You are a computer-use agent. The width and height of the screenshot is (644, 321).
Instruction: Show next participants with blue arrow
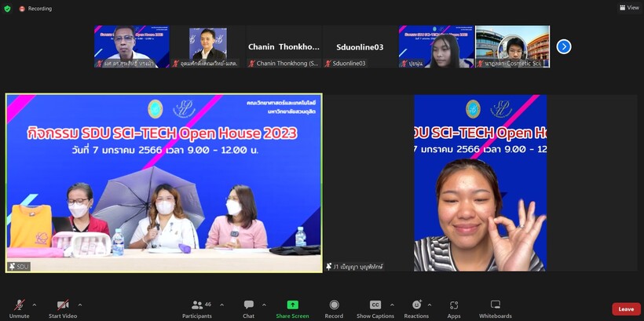click(564, 47)
